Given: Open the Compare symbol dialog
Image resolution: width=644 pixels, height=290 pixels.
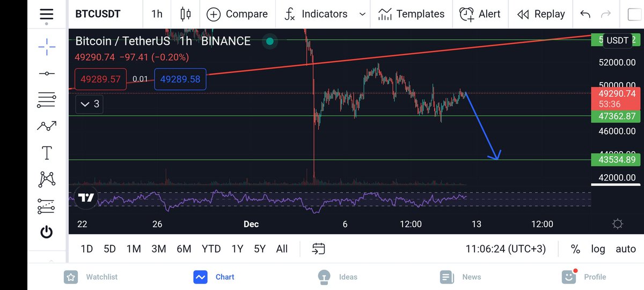Looking at the screenshot, I should (x=237, y=14).
